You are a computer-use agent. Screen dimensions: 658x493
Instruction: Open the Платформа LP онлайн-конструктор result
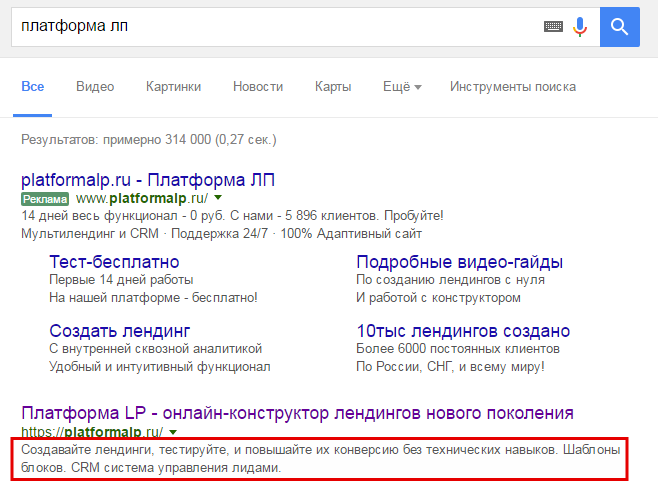297,413
